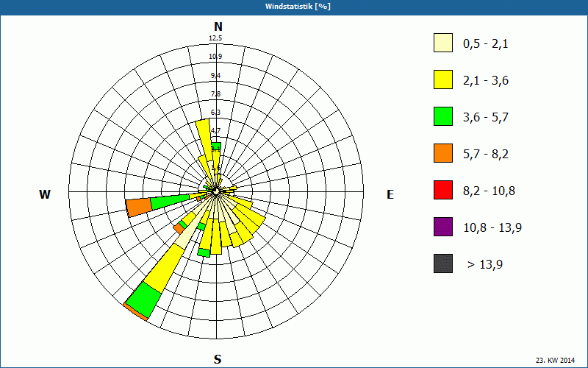Click the 4,7 ring scale value
Viewport: 588px width, 368px height.
(x=215, y=131)
